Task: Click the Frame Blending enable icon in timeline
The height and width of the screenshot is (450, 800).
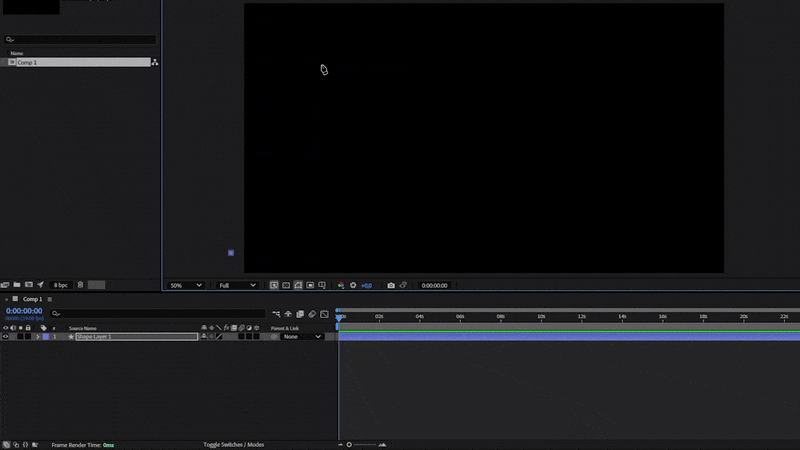Action: click(300, 314)
